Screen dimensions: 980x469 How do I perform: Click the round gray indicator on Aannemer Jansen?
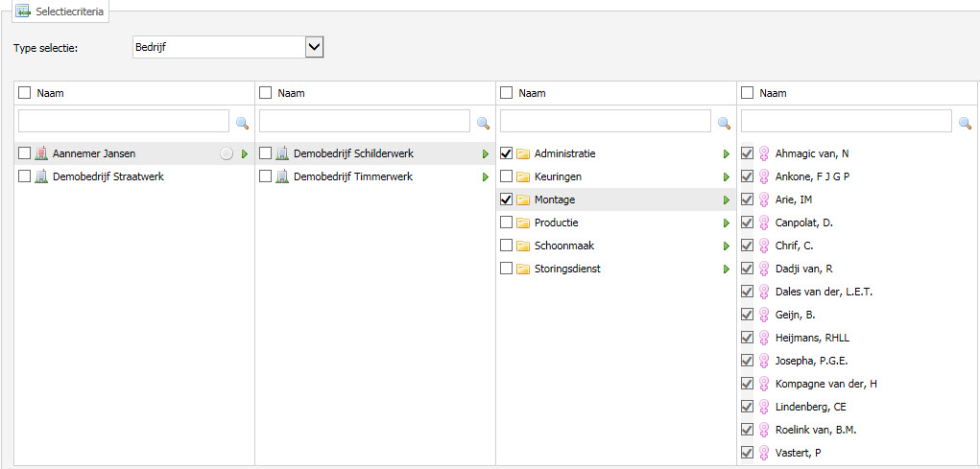click(227, 153)
